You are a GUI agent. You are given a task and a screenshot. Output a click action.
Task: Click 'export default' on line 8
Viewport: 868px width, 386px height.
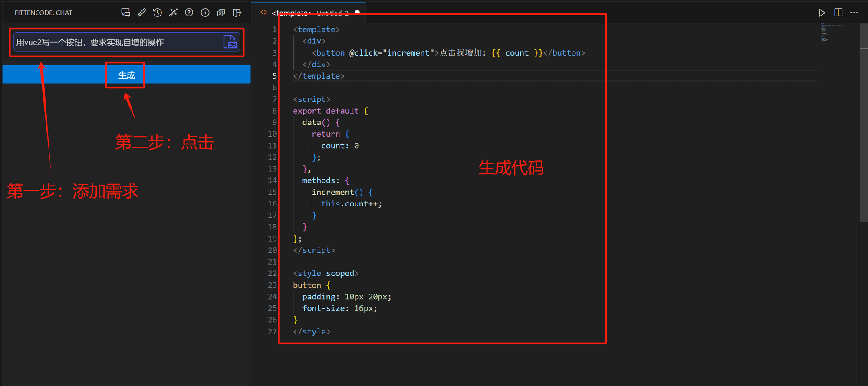click(x=326, y=111)
